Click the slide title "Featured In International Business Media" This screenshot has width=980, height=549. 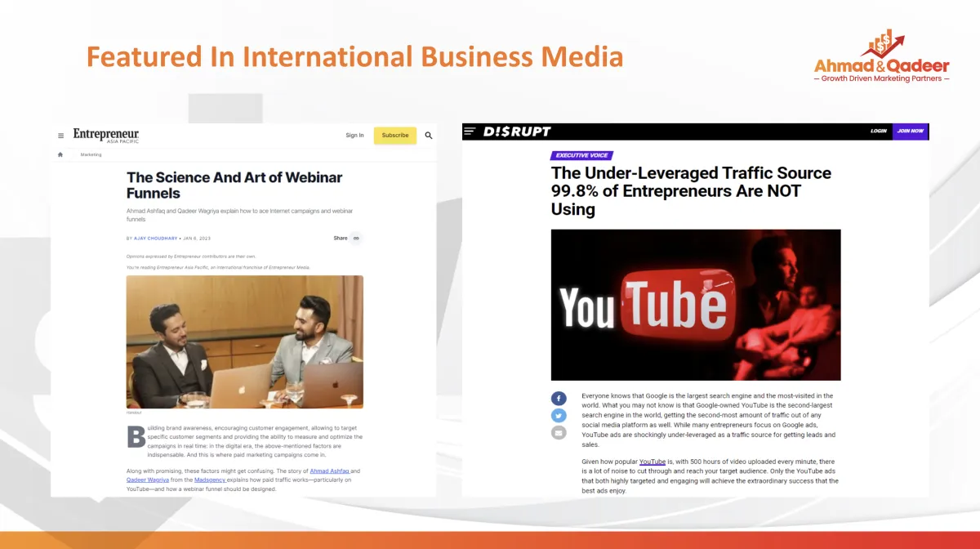[354, 57]
